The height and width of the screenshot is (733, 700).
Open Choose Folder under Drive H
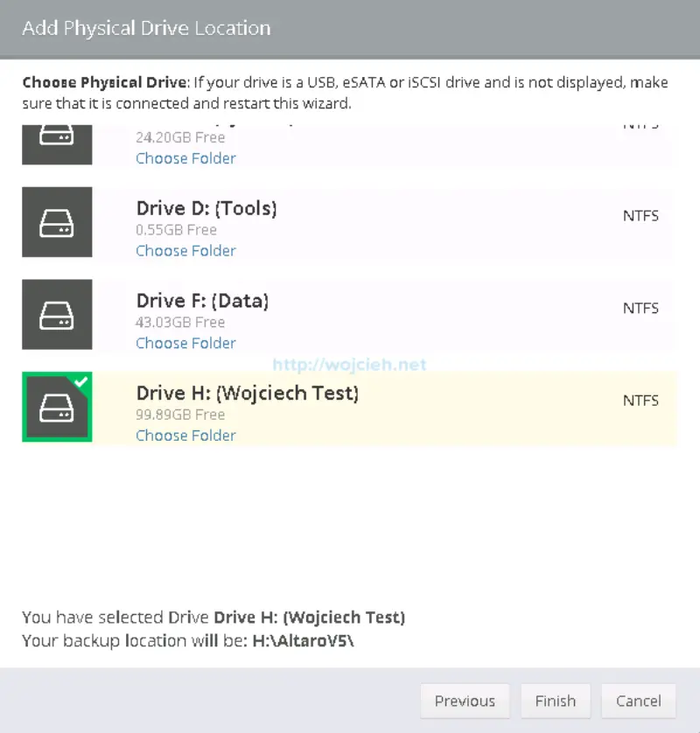[185, 435]
